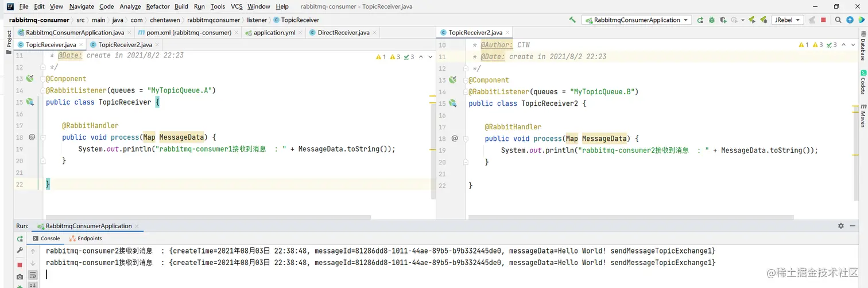Open the Navigate menu

[82, 6]
